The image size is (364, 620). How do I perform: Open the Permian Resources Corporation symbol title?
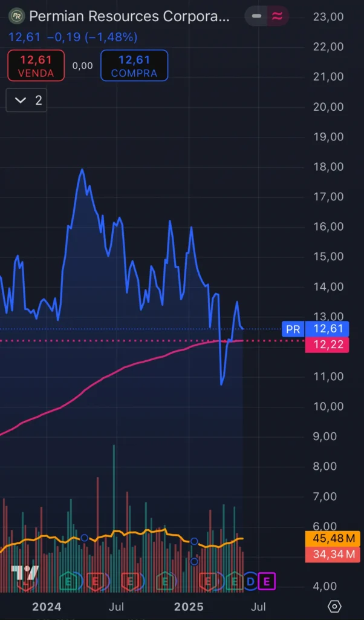click(x=129, y=16)
